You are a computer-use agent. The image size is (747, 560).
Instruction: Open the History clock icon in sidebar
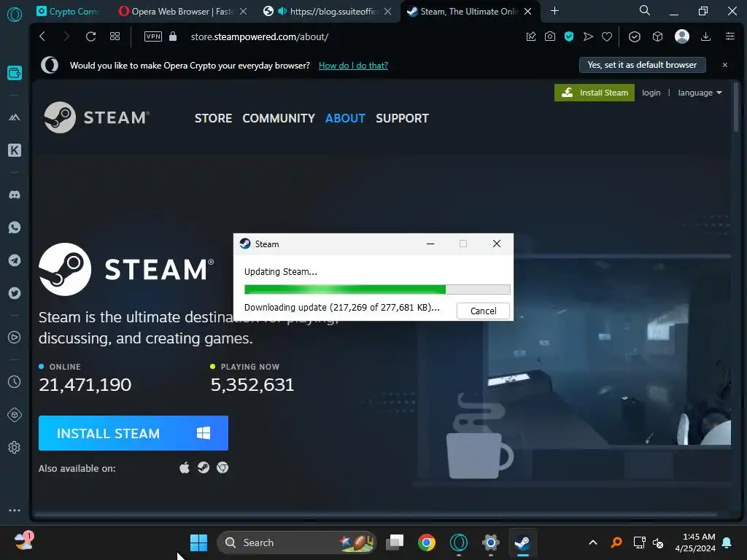pos(15,381)
